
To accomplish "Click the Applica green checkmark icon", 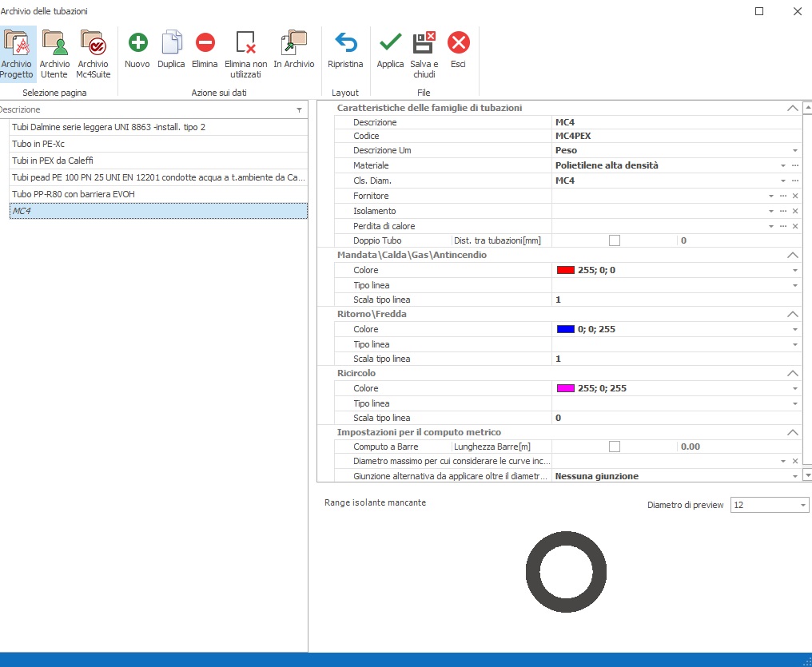I will [x=390, y=43].
